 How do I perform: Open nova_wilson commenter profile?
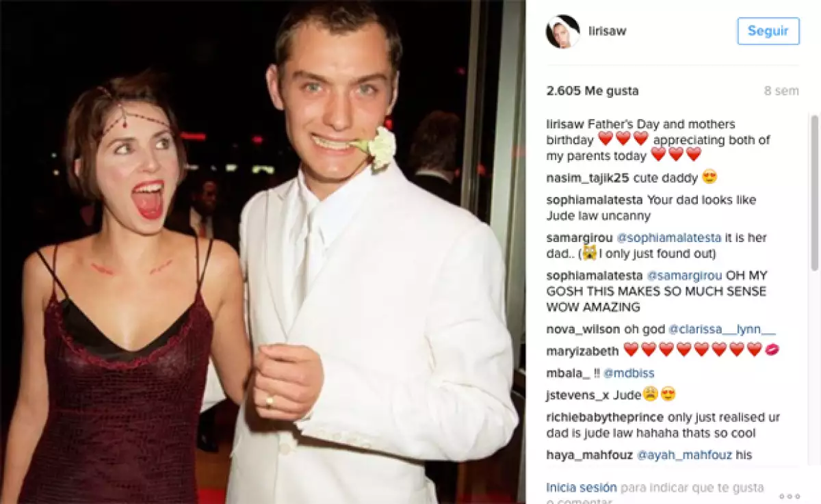pyautogui.click(x=583, y=330)
